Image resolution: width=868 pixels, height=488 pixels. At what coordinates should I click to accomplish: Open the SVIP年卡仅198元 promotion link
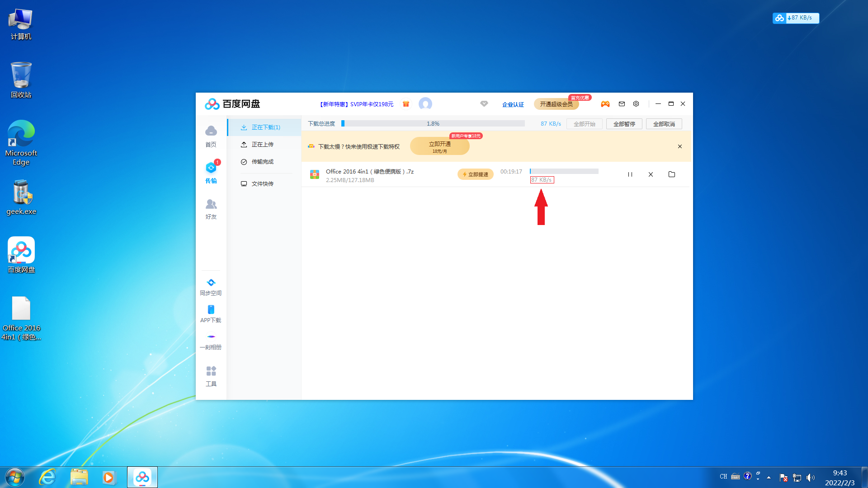356,104
